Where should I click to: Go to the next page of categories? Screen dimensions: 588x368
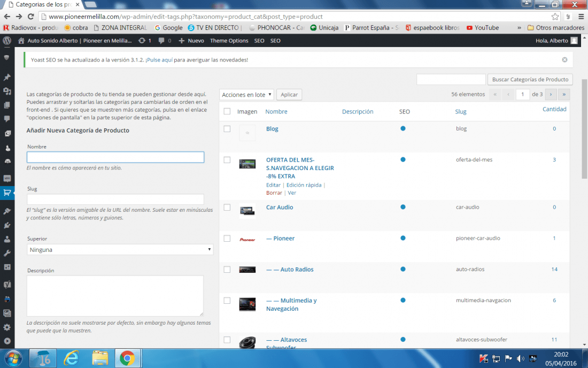tap(551, 95)
